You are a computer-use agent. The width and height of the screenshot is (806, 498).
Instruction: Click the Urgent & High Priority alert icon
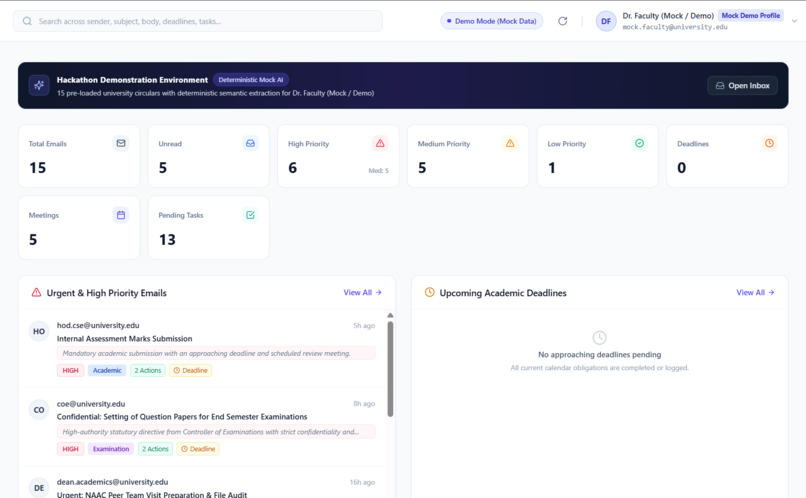pos(36,292)
